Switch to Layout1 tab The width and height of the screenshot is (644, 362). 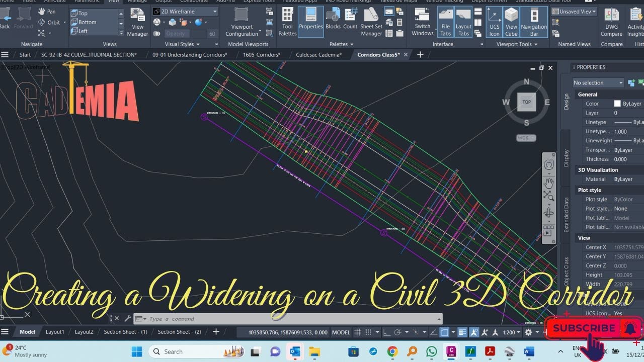pyautogui.click(x=55, y=332)
